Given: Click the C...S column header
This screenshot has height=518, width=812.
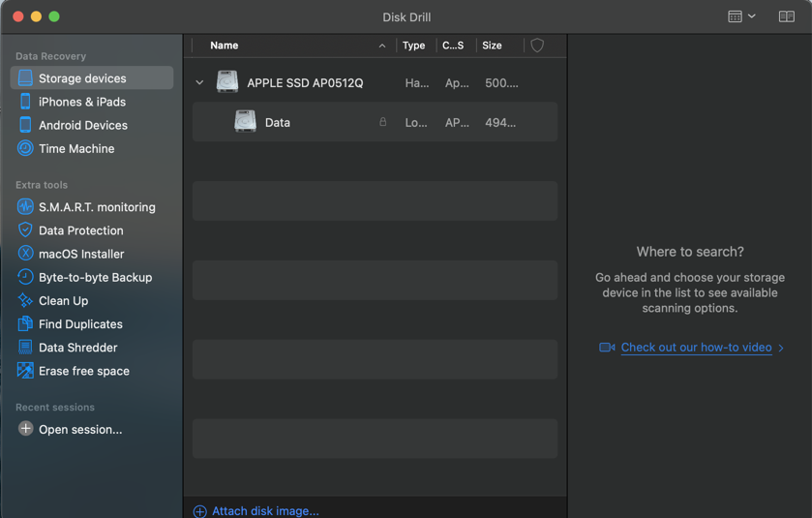Looking at the screenshot, I should [453, 46].
